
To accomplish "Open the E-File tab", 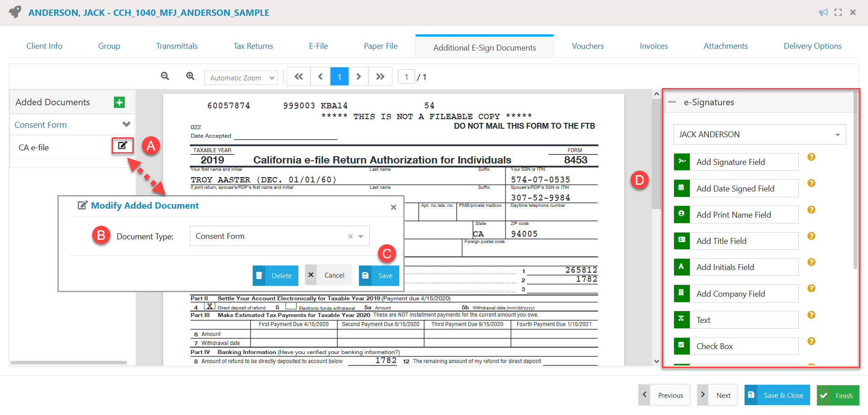I will [x=318, y=46].
